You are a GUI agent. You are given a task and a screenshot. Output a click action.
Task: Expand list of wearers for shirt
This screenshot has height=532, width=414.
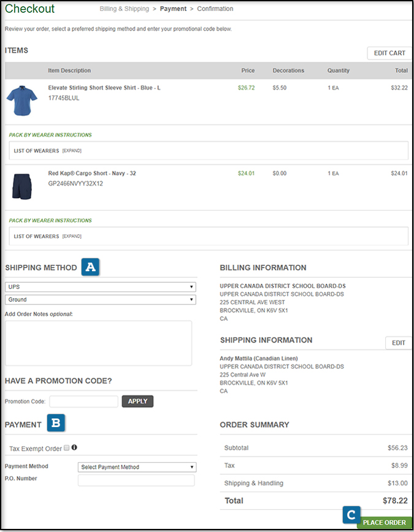coord(72,150)
